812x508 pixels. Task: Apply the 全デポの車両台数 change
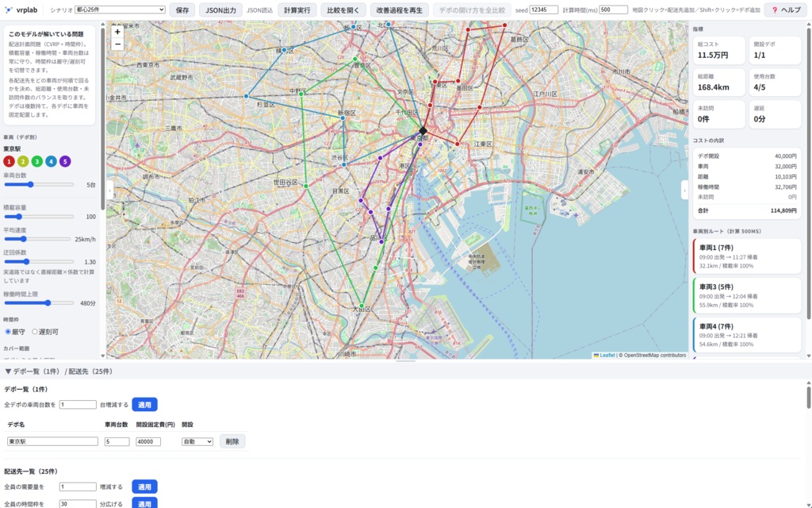coord(144,404)
